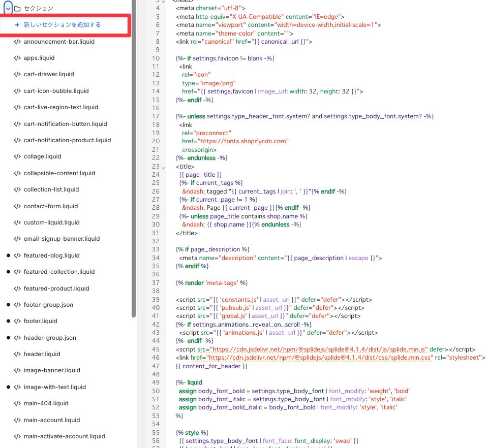Click the meta viewport code line

coord(279,25)
